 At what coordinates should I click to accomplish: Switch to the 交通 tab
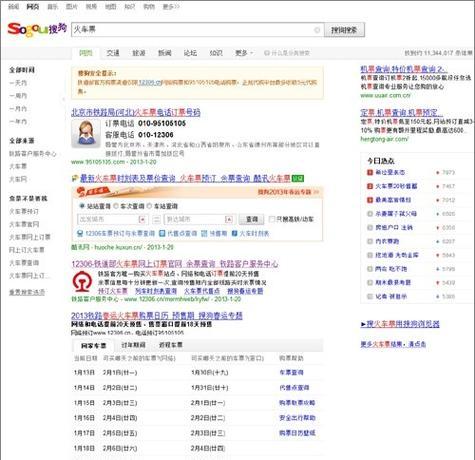click(x=113, y=53)
